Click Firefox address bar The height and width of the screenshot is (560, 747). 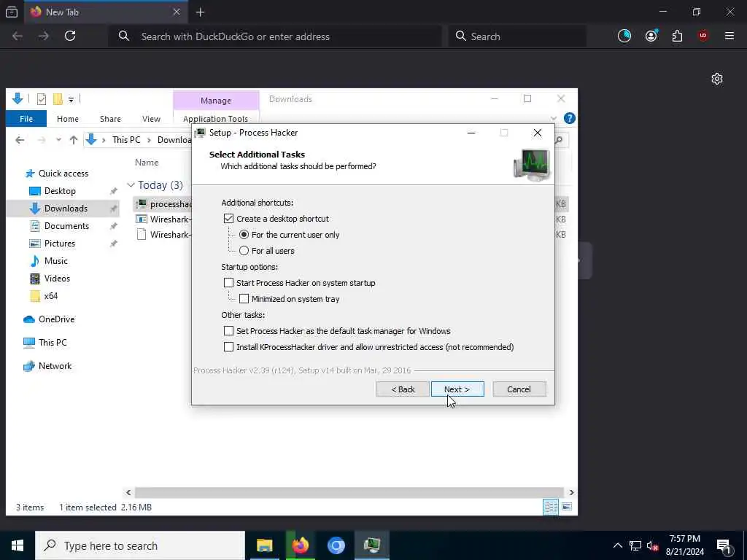pyautogui.click(x=276, y=36)
